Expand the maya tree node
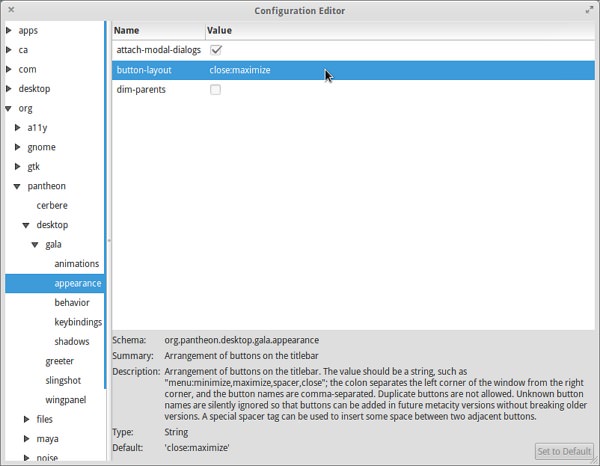600x466 pixels. (x=26, y=439)
